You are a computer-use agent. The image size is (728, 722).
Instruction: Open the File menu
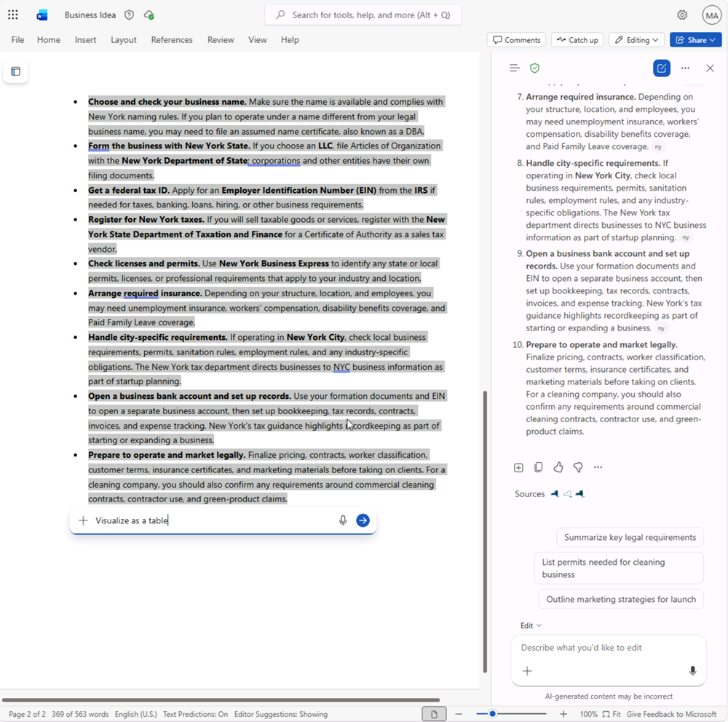coord(17,40)
